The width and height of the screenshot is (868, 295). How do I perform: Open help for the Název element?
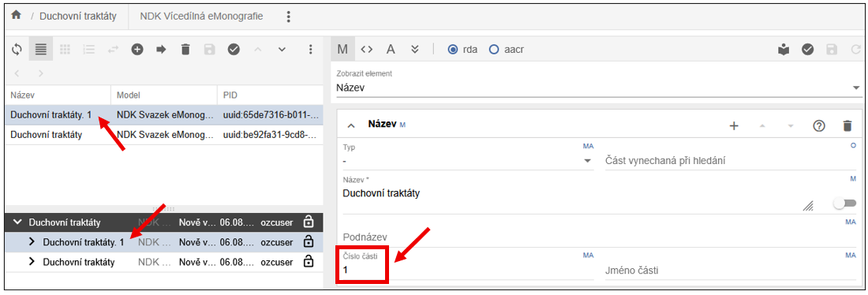pyautogui.click(x=819, y=125)
